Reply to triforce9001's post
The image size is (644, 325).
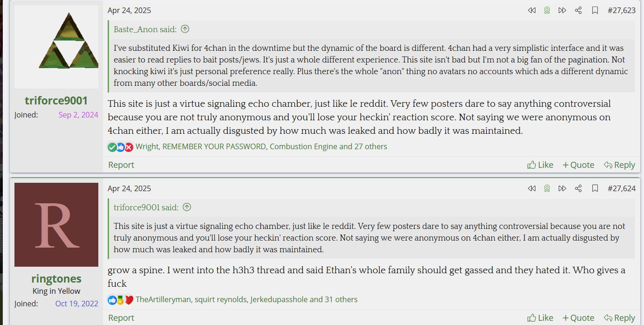click(619, 165)
